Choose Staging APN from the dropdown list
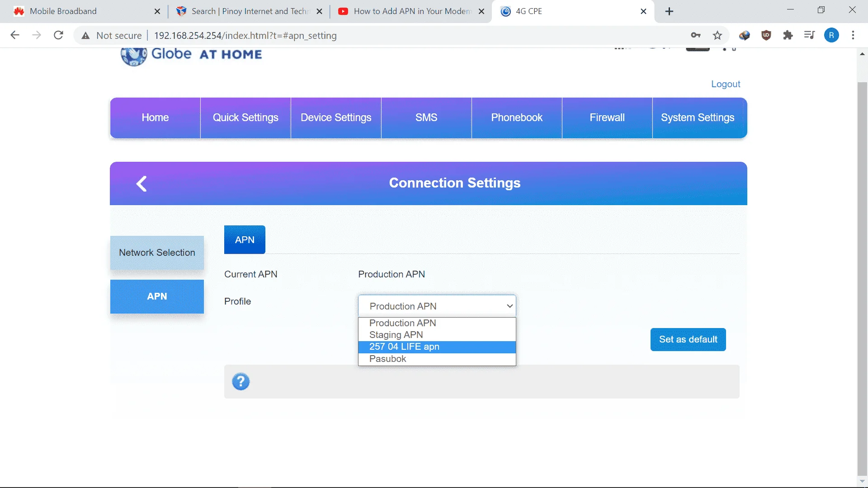 tap(437, 335)
